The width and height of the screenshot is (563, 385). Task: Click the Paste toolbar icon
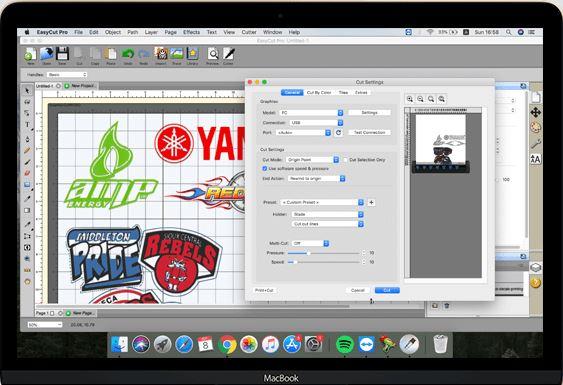pyautogui.click(x=111, y=54)
